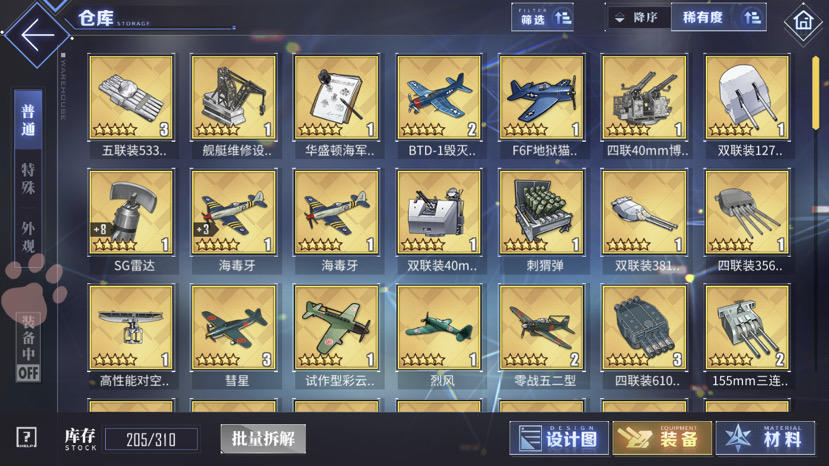Image resolution: width=829 pixels, height=466 pixels.
Task: Go back using the arrow icon
Action: 37,35
